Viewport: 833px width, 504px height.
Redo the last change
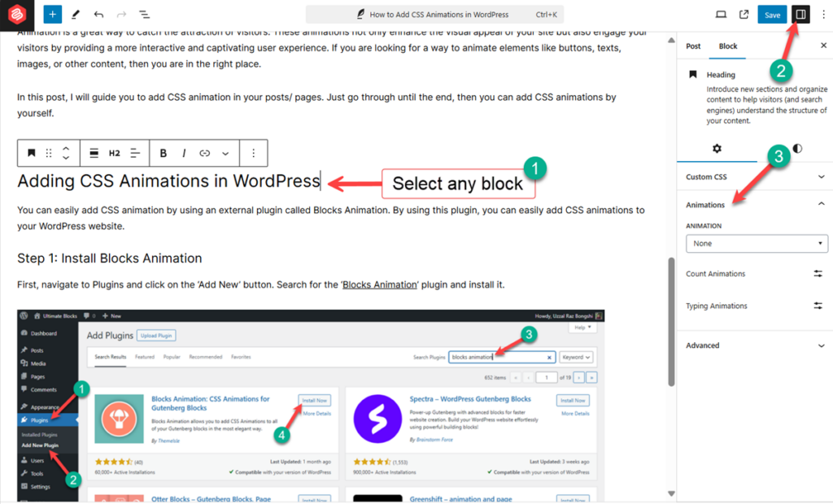[121, 15]
